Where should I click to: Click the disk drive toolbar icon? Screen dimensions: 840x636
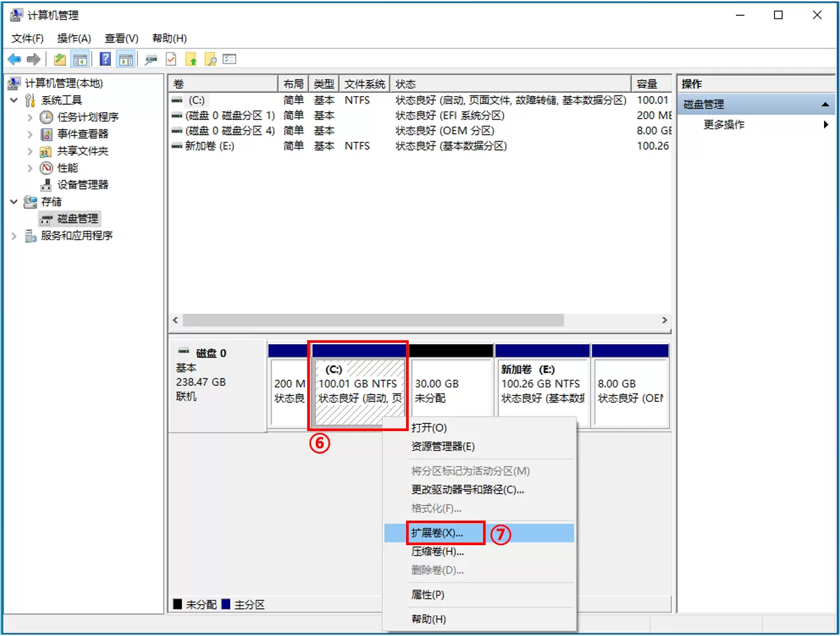pos(151,59)
